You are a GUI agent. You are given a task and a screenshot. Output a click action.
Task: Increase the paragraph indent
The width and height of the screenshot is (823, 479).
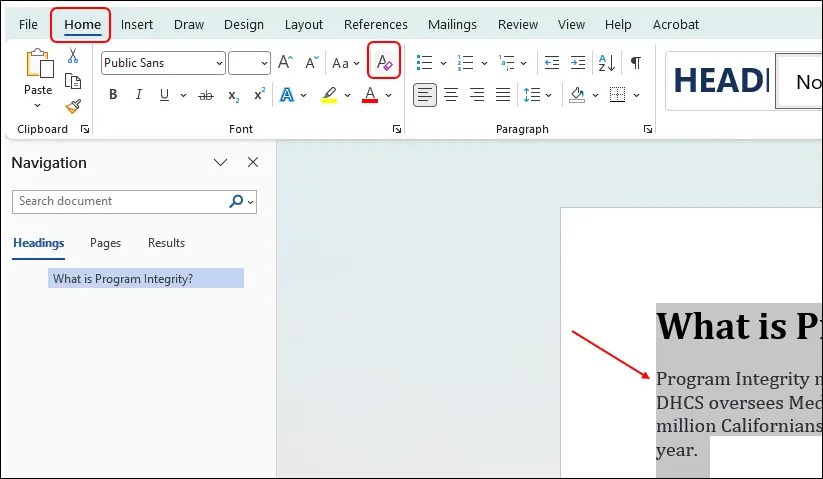coord(578,63)
